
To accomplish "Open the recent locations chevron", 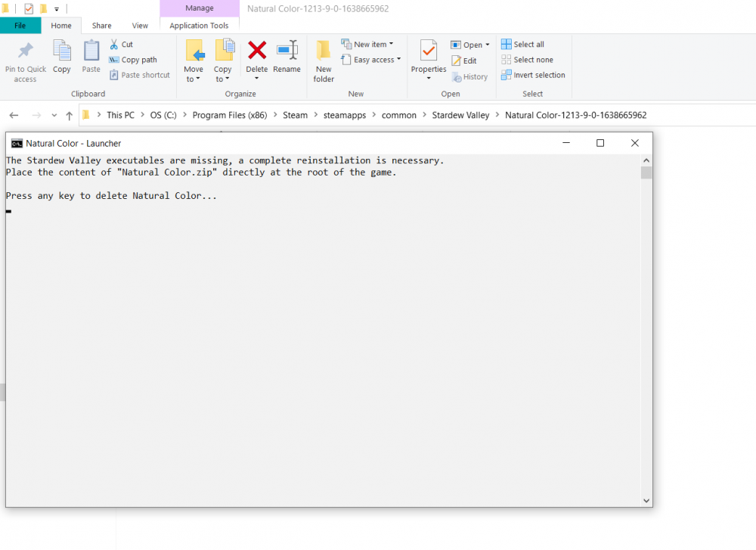I will pos(54,115).
